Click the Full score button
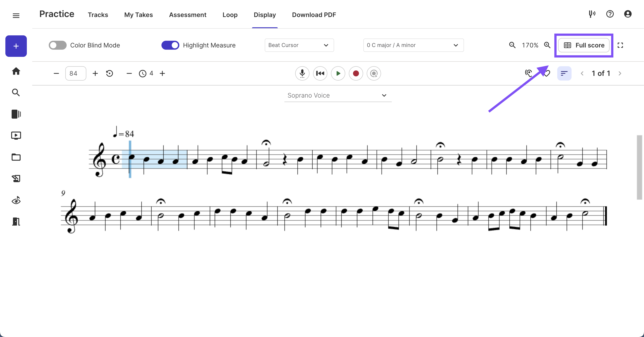The width and height of the screenshot is (644, 337). 584,45
